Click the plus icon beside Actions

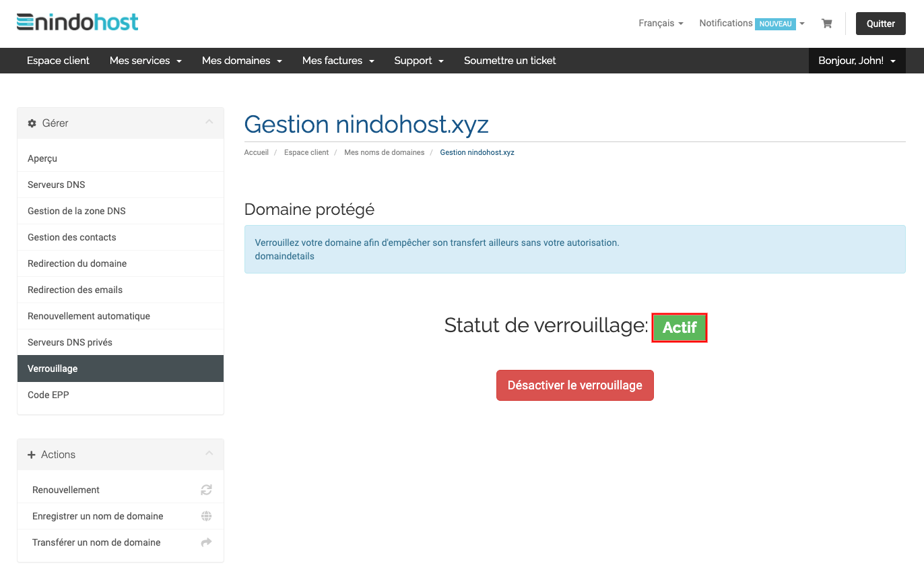pos(31,455)
